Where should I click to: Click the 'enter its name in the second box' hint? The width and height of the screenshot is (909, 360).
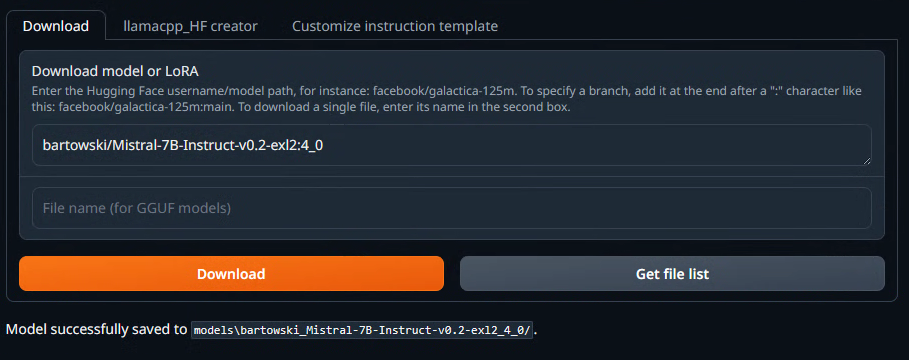pos(479,107)
